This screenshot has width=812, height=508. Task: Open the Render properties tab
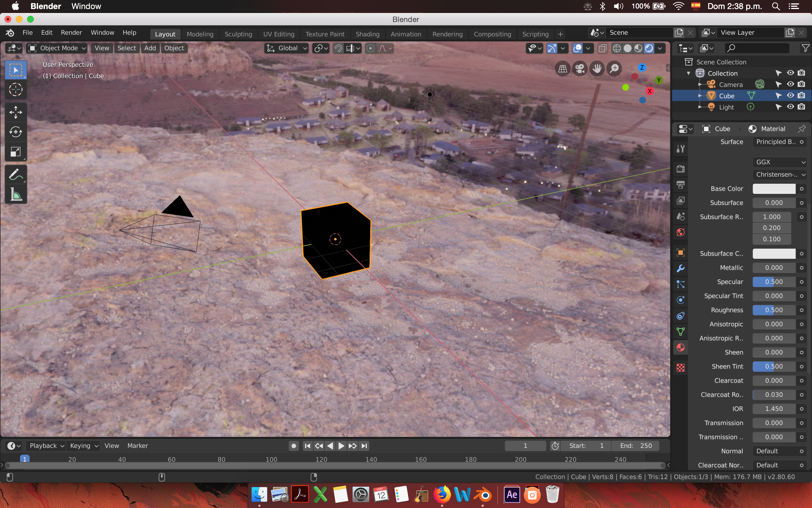pyautogui.click(x=680, y=169)
